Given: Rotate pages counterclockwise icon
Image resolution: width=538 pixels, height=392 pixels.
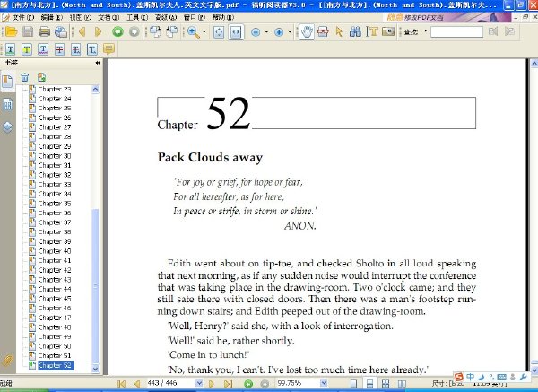Looking at the screenshot, I should coord(171,32).
